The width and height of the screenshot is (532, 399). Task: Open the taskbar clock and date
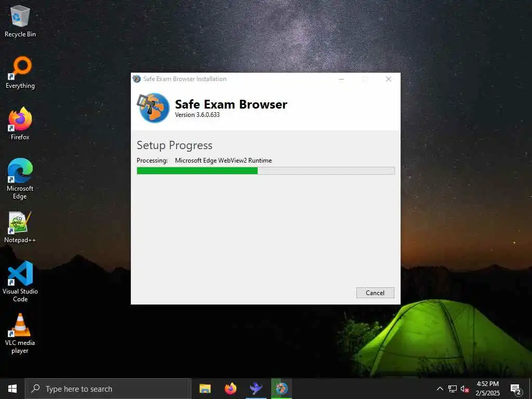click(487, 389)
